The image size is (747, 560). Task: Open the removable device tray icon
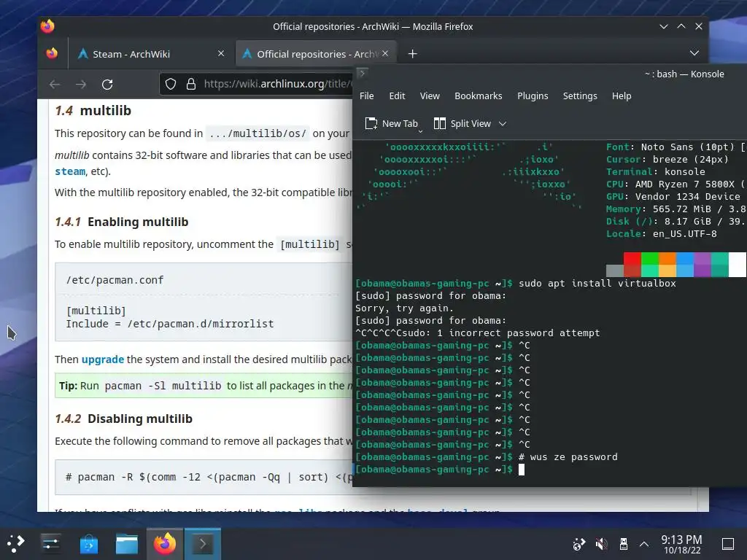(623, 543)
